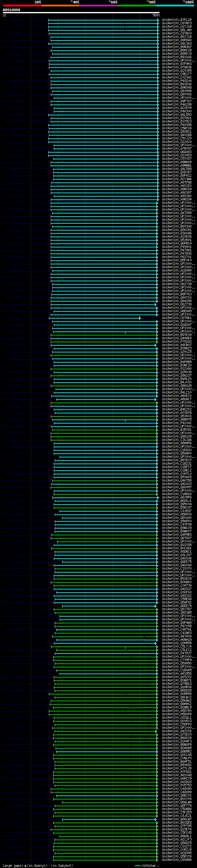
Task: Select hit label UniRef100_Q5B3T6
Action: tap(177, 856)
